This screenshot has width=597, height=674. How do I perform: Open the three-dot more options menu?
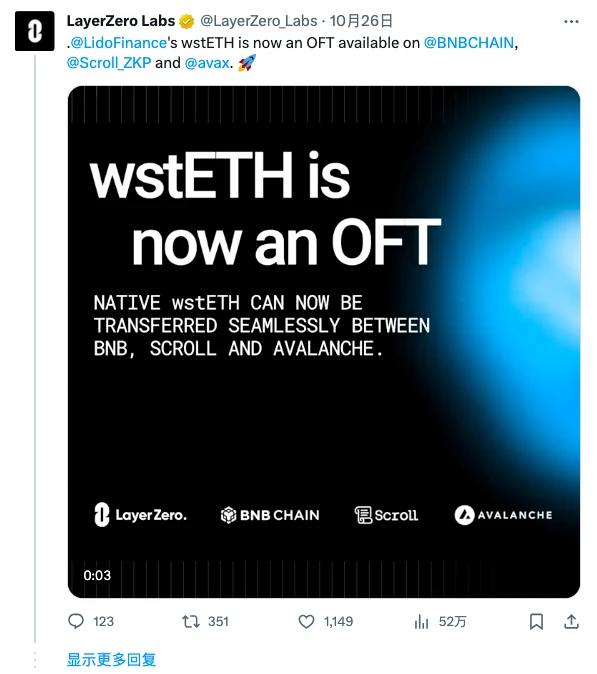click(571, 21)
